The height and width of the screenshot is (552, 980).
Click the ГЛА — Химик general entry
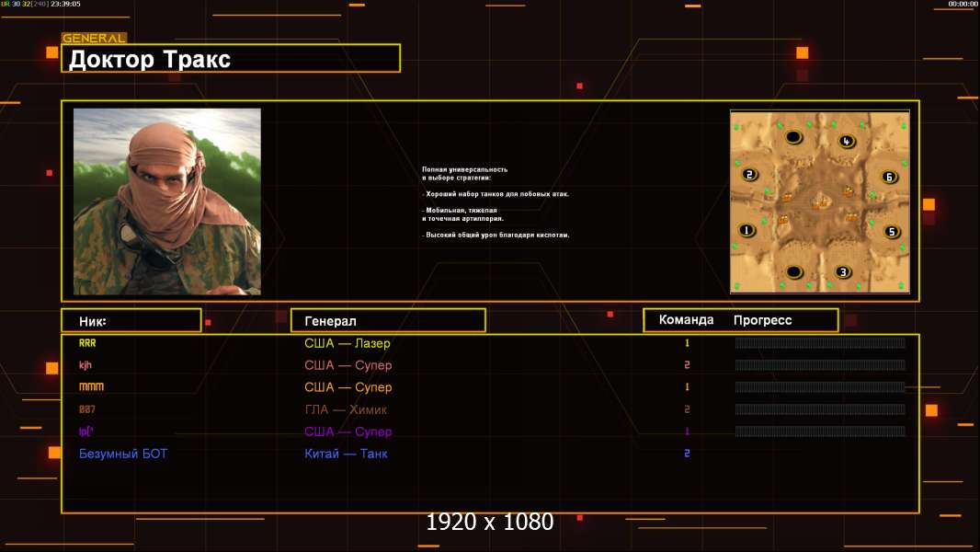point(346,409)
